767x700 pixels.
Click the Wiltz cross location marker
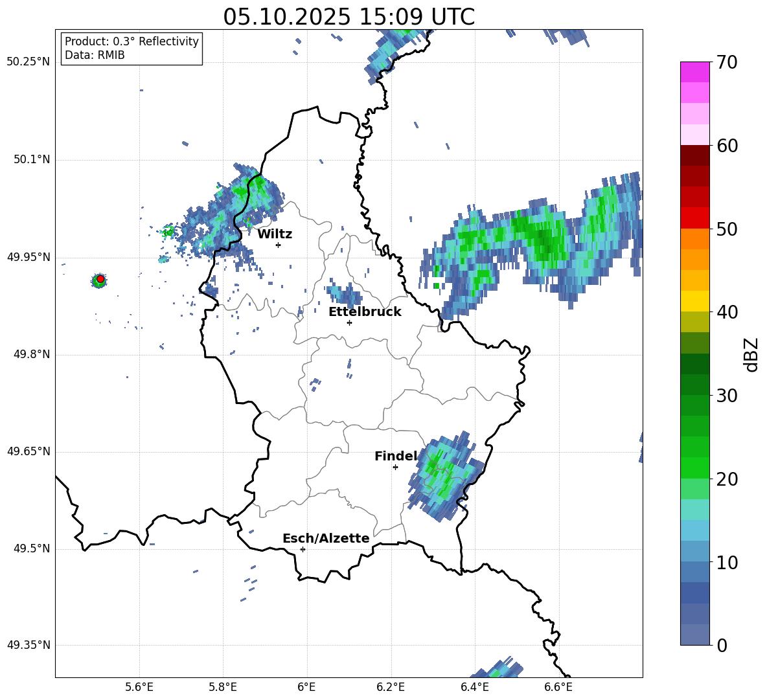pos(279,245)
